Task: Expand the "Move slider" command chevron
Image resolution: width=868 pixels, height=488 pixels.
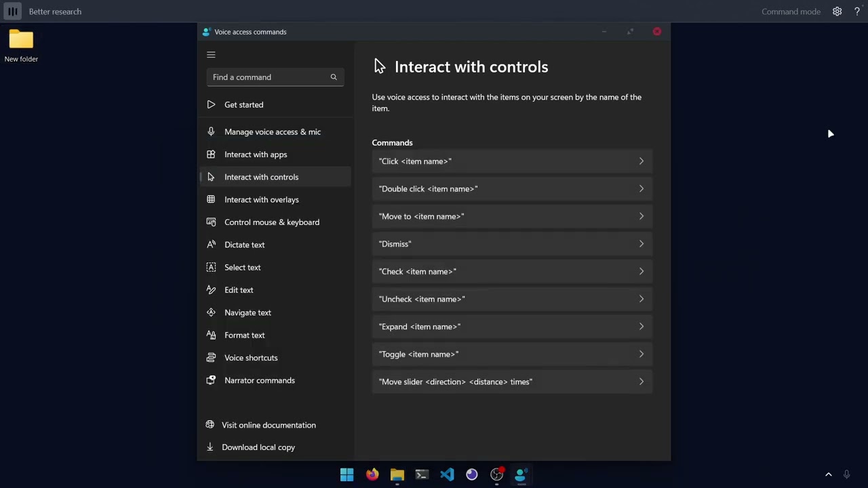Action: pyautogui.click(x=641, y=382)
